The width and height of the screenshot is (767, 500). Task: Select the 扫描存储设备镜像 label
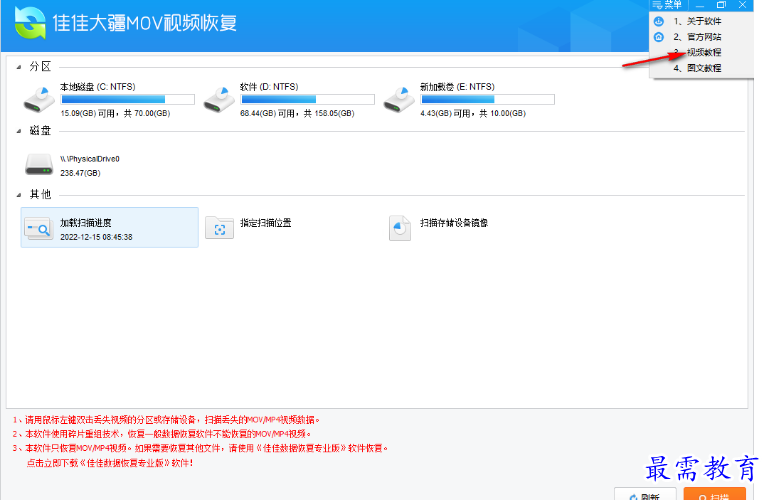coord(454,223)
